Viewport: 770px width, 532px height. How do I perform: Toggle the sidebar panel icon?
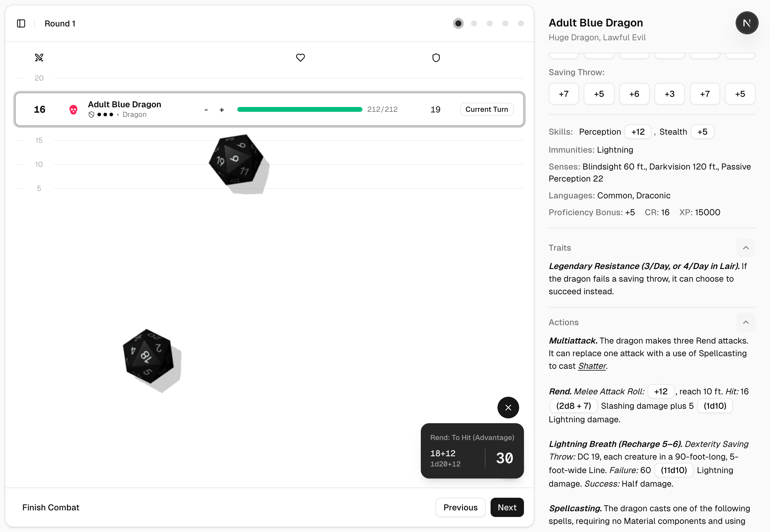point(21,23)
